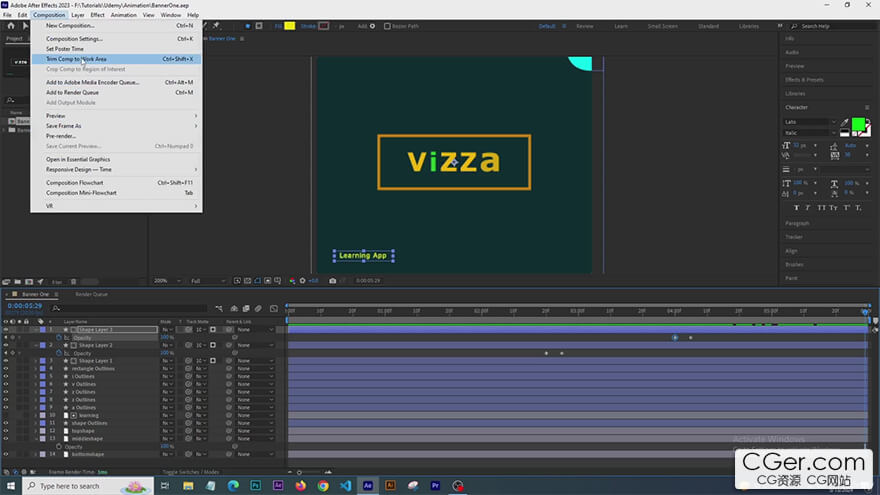880x495 pixels.
Task: Click the new composition icon in Project panel
Action: [x=29, y=282]
